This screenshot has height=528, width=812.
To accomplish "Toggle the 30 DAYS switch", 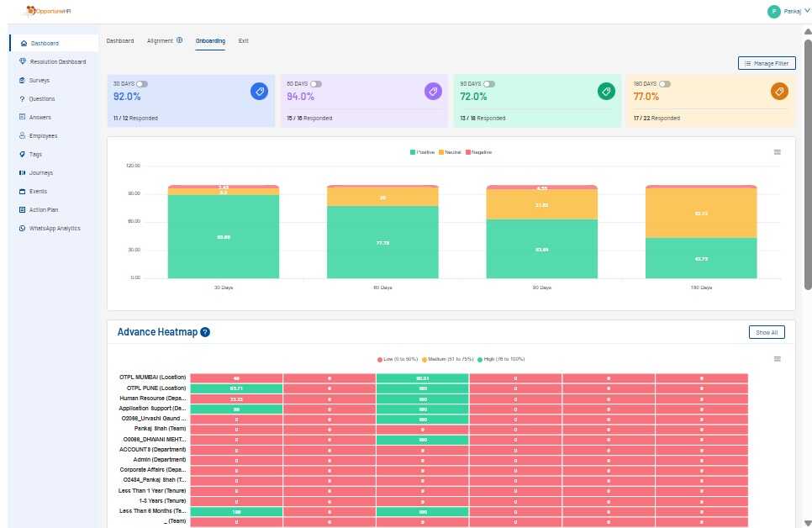I will coord(142,84).
